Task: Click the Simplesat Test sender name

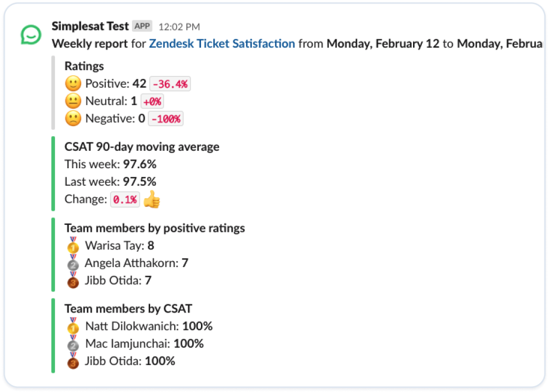Action: 90,26
